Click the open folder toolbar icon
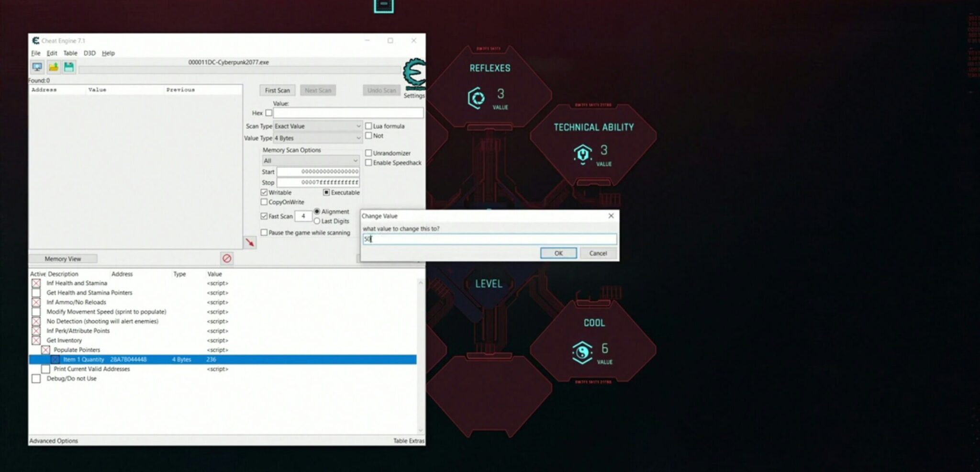 pos(53,67)
